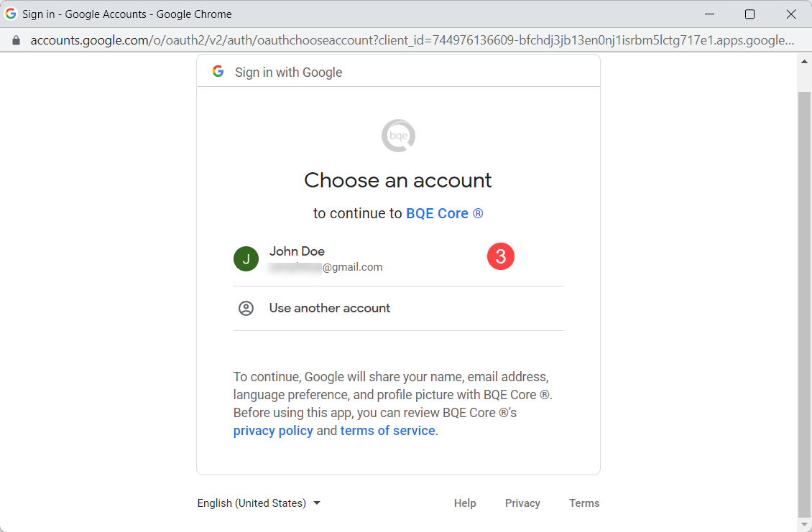Click the lock icon in address bar
The height and width of the screenshot is (532, 812).
pos(16,40)
